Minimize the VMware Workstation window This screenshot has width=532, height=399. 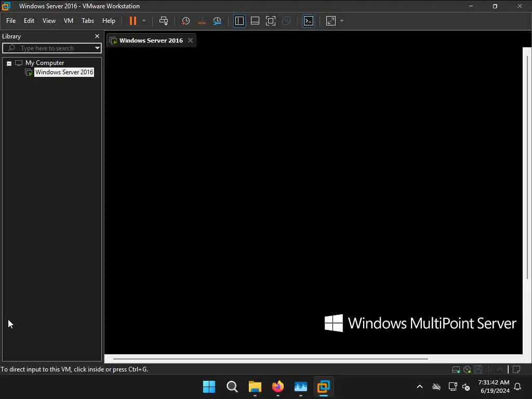(x=471, y=6)
